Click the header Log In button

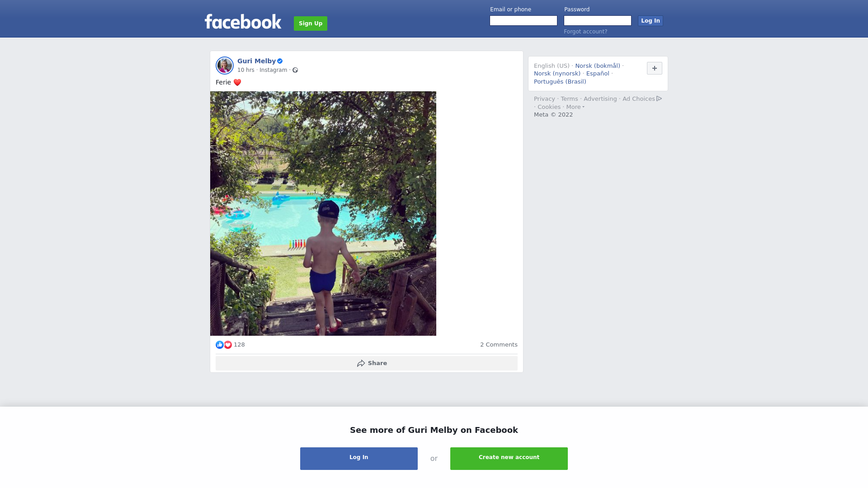tap(650, 21)
